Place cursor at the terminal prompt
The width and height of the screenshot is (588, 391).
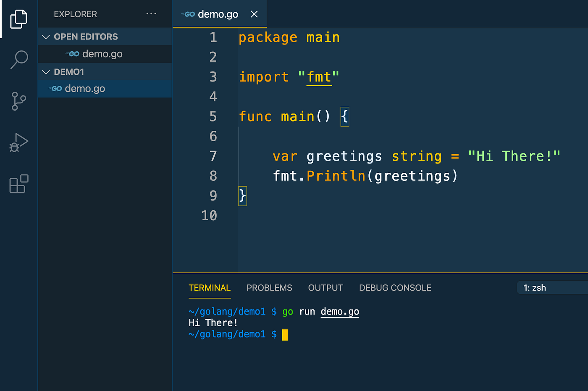point(285,335)
